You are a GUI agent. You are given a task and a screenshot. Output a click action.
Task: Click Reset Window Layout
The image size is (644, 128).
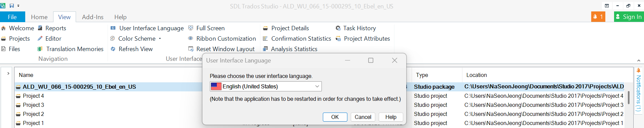pos(221,49)
